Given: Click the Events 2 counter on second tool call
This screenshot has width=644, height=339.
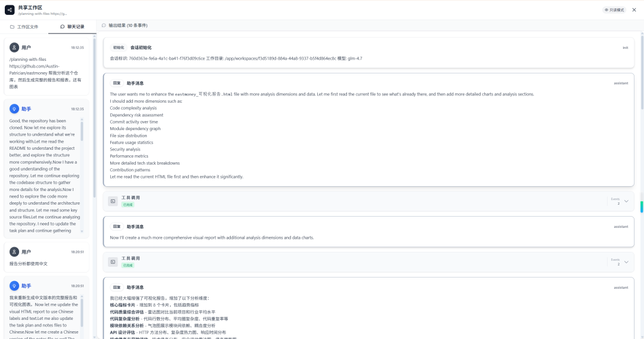Looking at the screenshot, I should coord(615,262).
